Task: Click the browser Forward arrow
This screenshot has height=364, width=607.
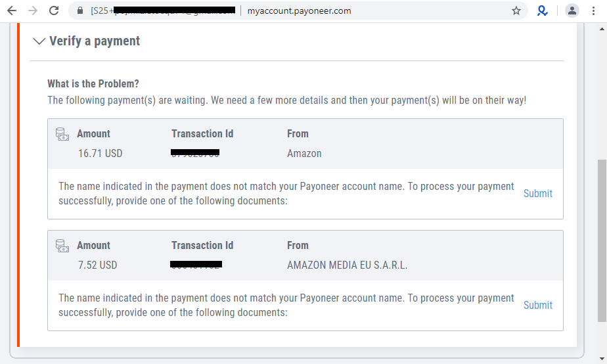Action: tap(33, 11)
